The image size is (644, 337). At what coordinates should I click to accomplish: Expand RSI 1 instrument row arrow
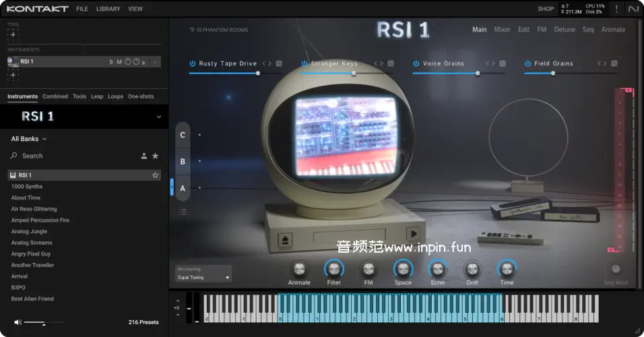tap(155, 61)
